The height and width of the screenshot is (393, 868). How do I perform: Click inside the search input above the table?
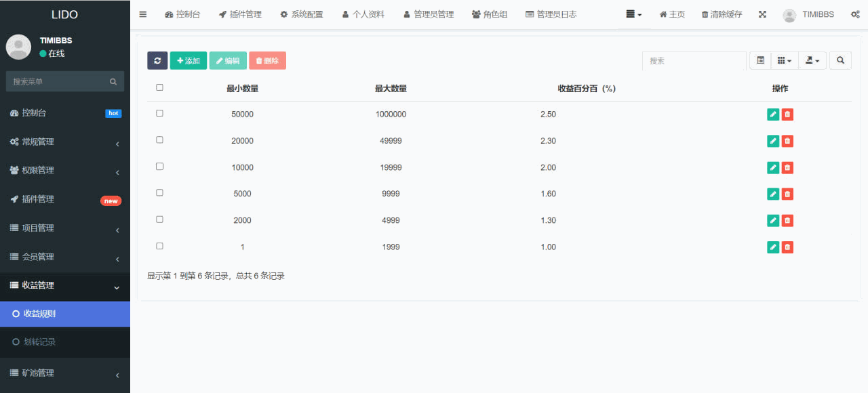(x=694, y=60)
